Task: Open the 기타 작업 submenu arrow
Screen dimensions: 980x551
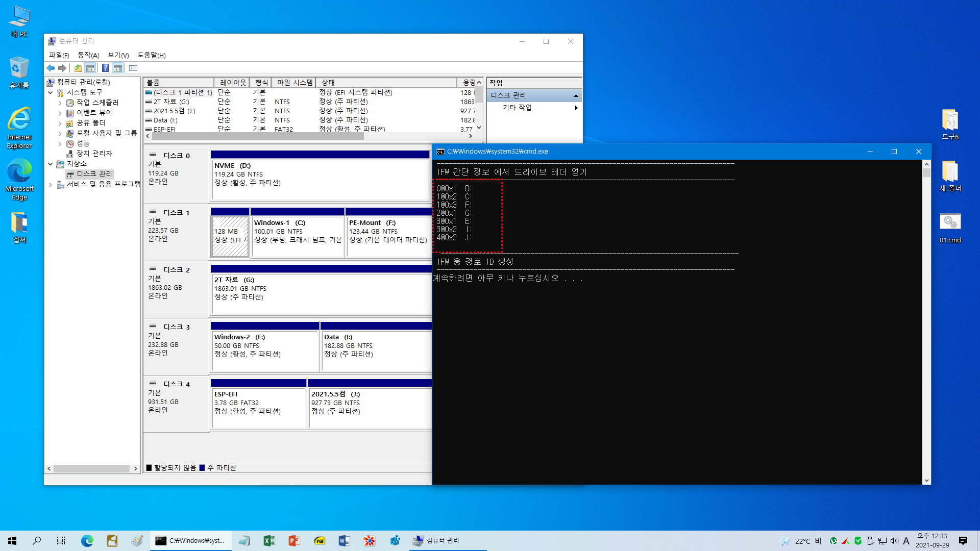Action: click(x=576, y=108)
